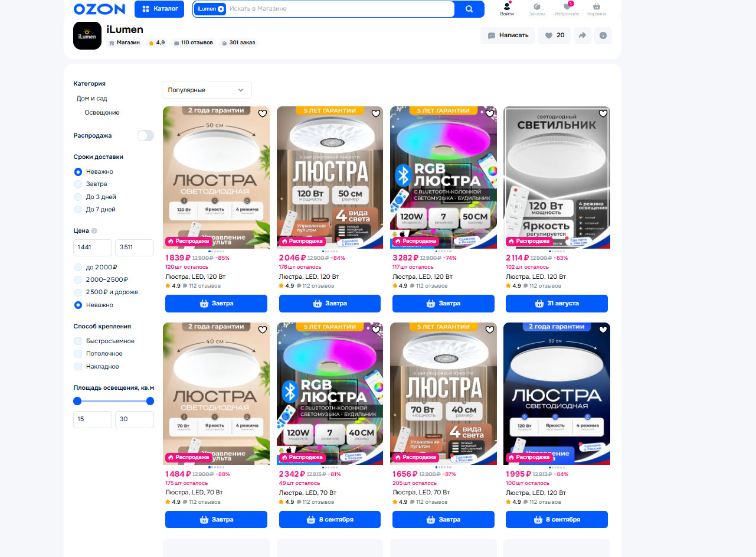The image size is (756, 557).
Task: Select Неважно under Сроки доставки
Action: click(x=78, y=172)
